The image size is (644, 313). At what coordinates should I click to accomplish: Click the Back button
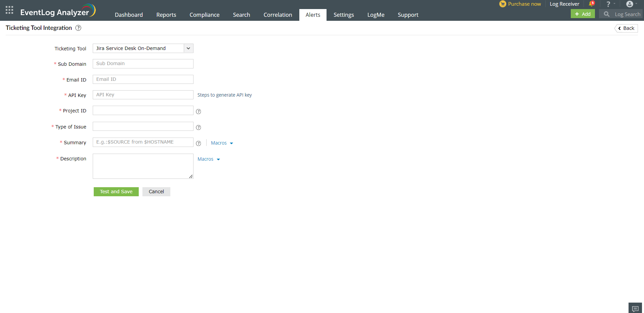coord(626,28)
